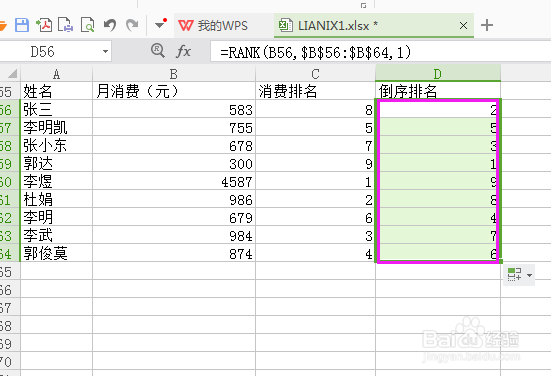The image size is (551, 376).
Task: Select column C header
Action: point(315,73)
